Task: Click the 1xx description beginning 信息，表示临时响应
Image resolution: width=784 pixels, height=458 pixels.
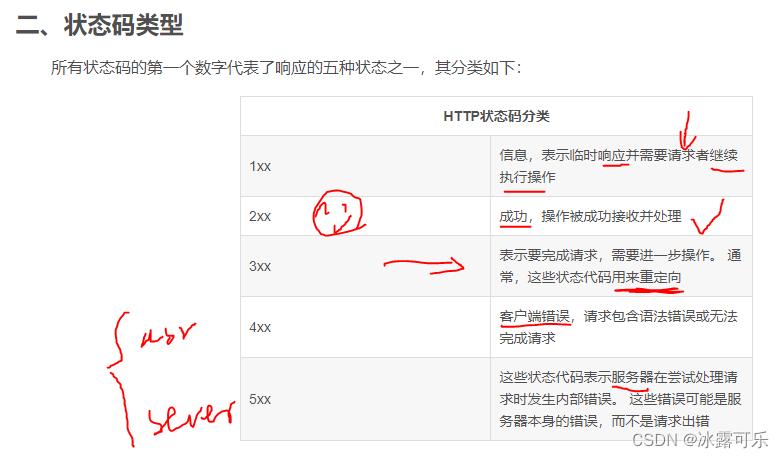Action: pos(618,166)
